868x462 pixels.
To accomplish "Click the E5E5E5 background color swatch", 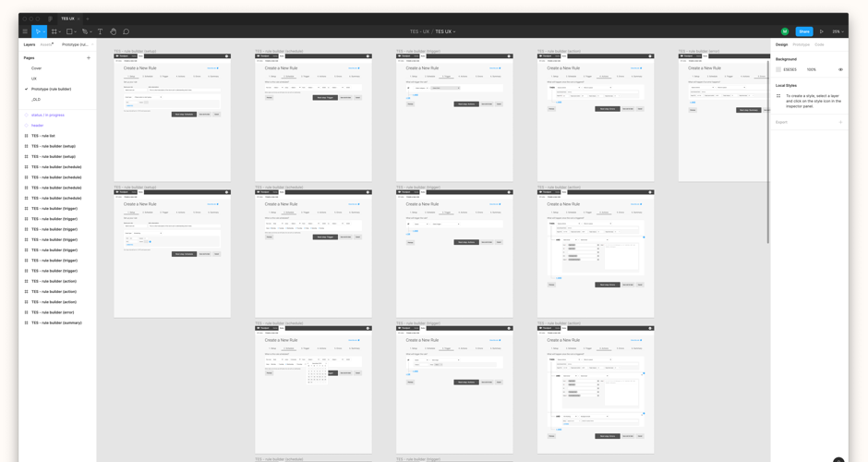I will pos(778,69).
